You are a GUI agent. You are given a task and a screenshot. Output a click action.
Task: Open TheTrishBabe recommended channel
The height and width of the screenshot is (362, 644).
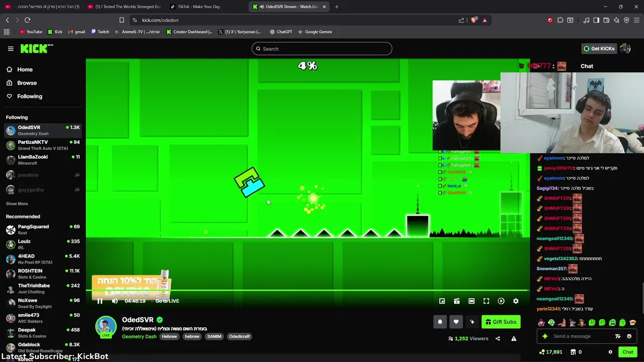click(x=43, y=289)
